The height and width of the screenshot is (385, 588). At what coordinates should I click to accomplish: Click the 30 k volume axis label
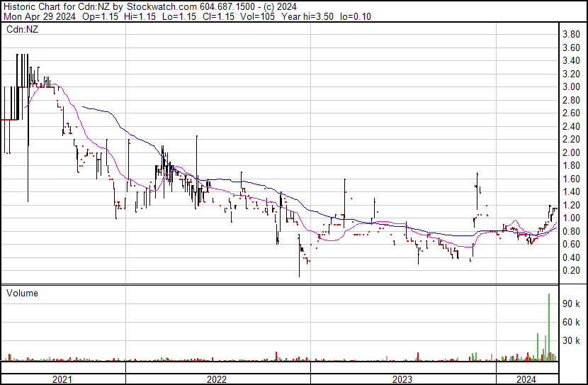571,340
